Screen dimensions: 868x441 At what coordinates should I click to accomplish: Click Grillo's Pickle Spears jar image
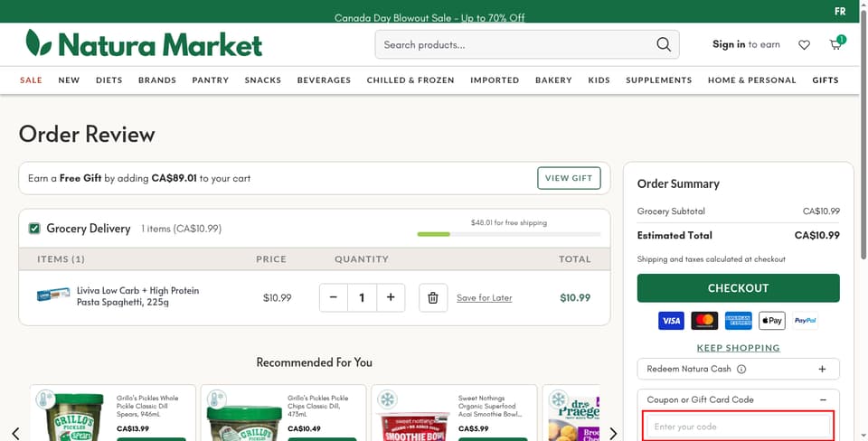[x=74, y=416]
